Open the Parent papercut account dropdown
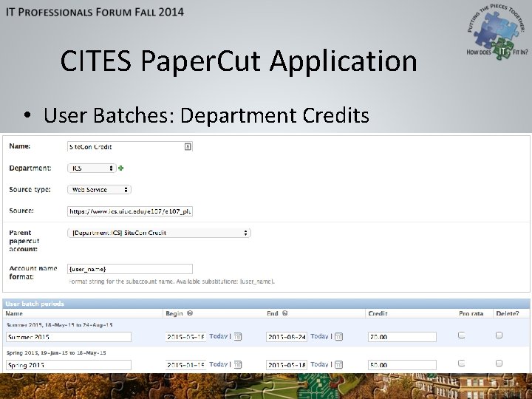Viewport: 532px width, 399px height. [x=159, y=233]
